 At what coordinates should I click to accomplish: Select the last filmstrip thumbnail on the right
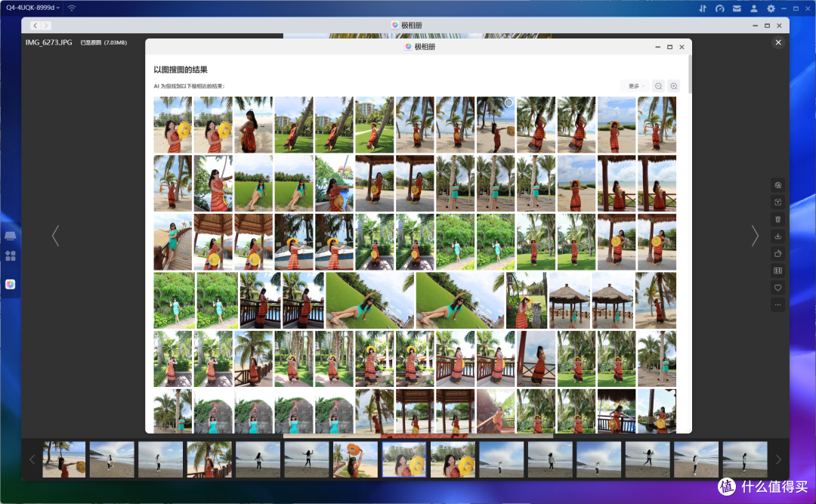[x=745, y=459]
